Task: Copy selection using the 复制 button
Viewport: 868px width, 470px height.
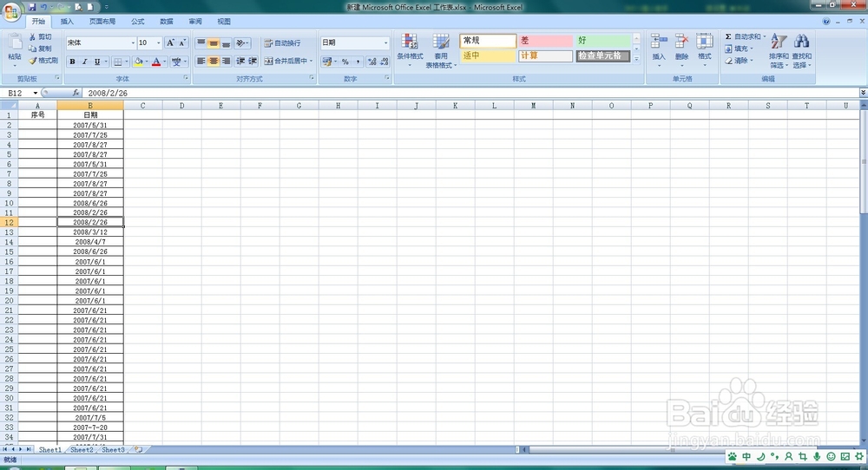Action: click(x=41, y=49)
